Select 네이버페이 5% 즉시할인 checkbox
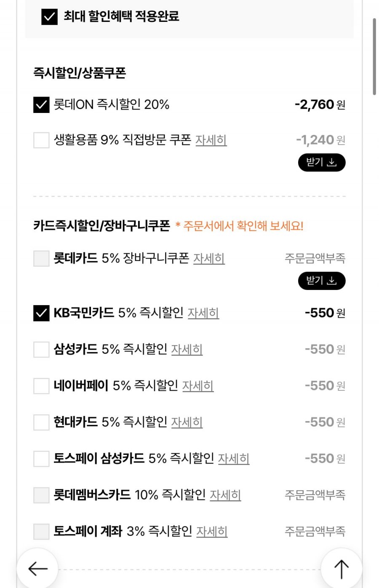This screenshot has width=379, height=588. tap(41, 386)
